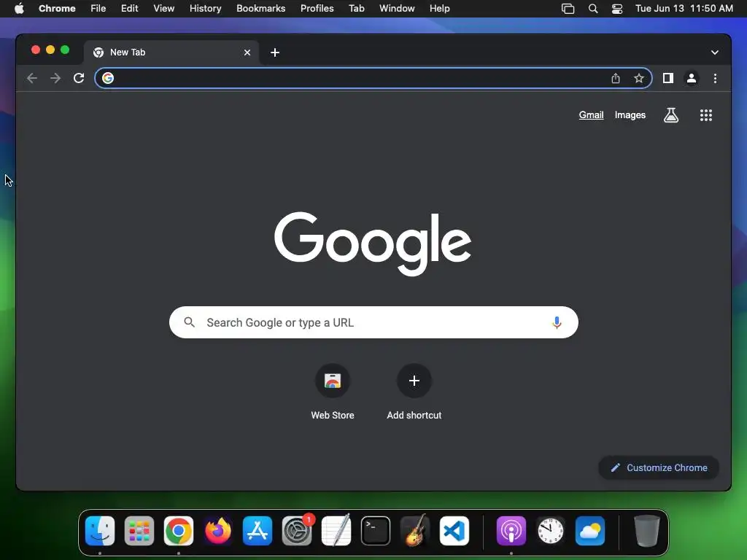Open the Web Store shortcut
Screen dimensions: 747x560
333,392
